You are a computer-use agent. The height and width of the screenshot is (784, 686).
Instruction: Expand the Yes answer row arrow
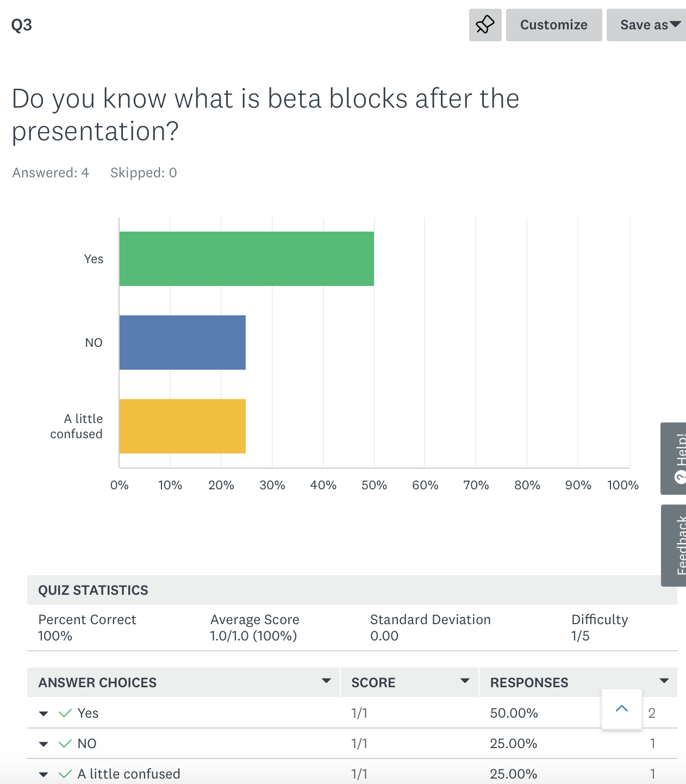click(44, 713)
